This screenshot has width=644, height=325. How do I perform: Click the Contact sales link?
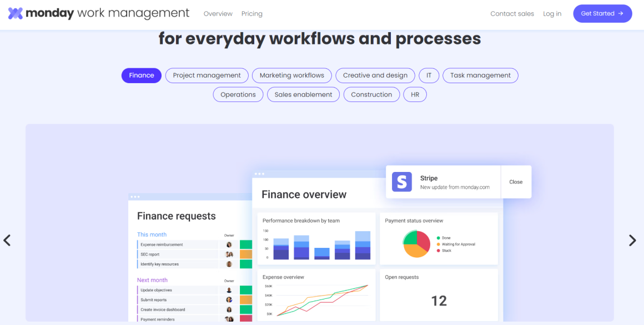click(512, 13)
